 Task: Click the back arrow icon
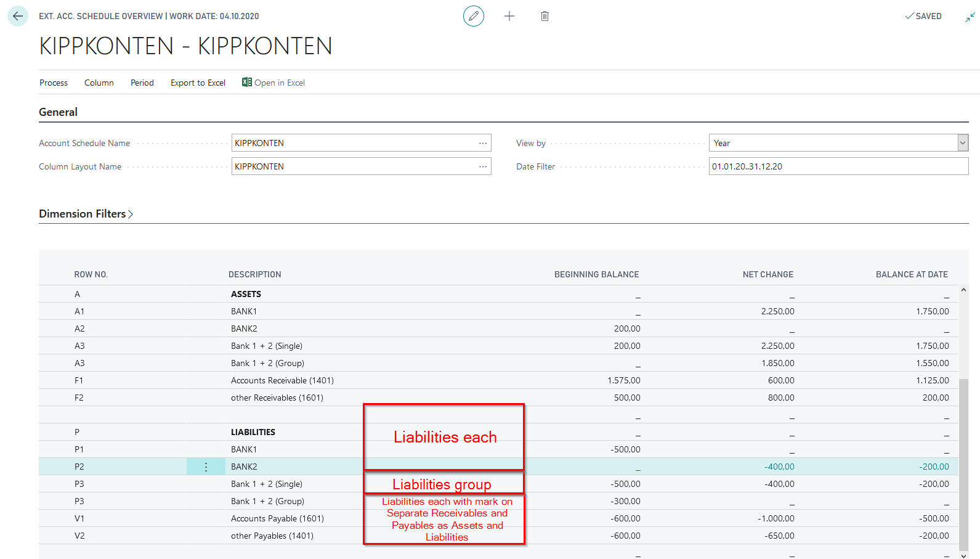point(18,16)
